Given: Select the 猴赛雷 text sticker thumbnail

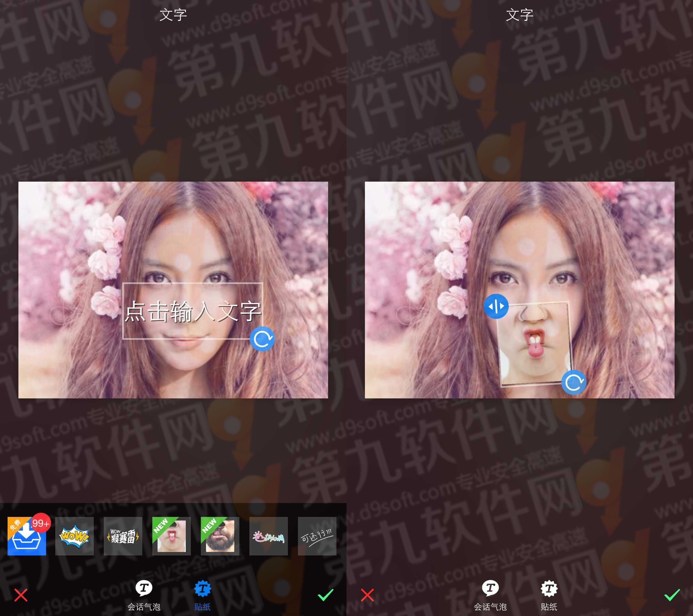Looking at the screenshot, I should click(x=123, y=536).
